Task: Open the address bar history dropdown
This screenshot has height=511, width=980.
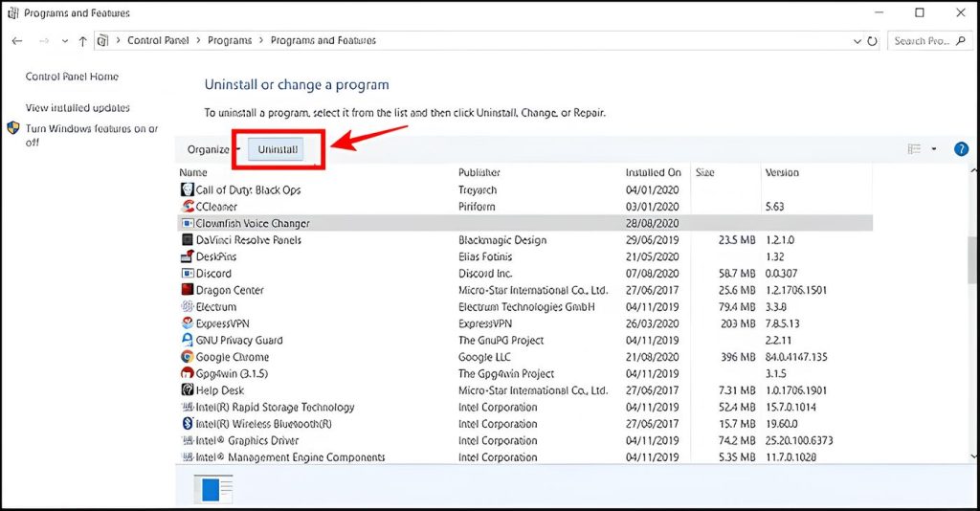Action: [855, 41]
